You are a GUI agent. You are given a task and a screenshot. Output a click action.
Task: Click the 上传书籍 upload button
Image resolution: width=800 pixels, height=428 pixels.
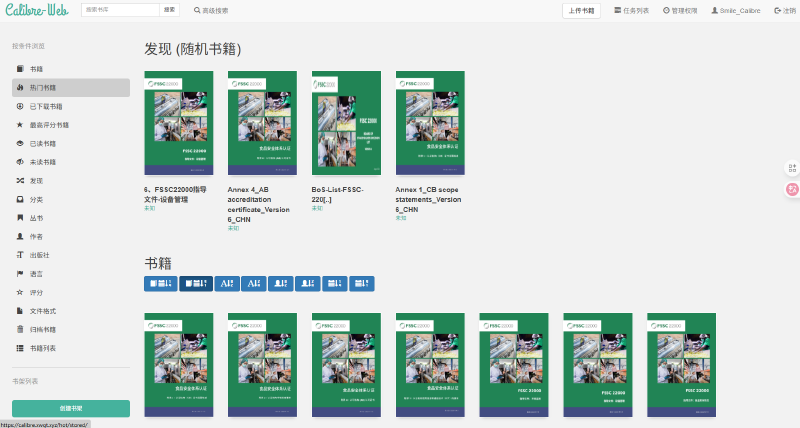pyautogui.click(x=582, y=11)
